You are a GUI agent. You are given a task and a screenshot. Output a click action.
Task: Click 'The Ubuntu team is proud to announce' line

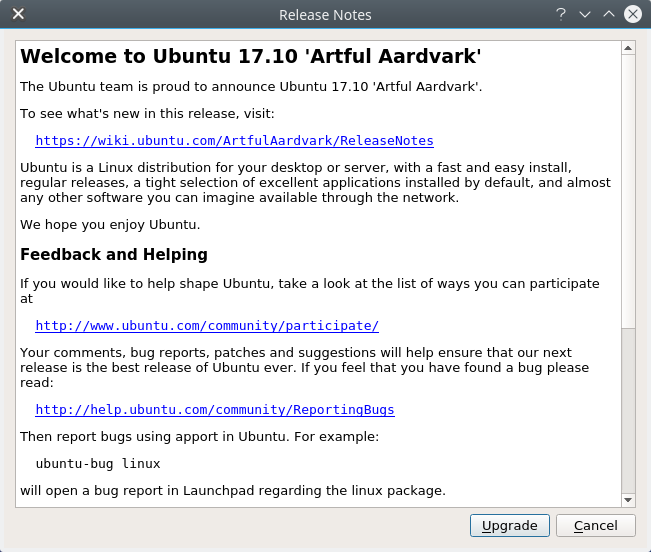point(251,86)
